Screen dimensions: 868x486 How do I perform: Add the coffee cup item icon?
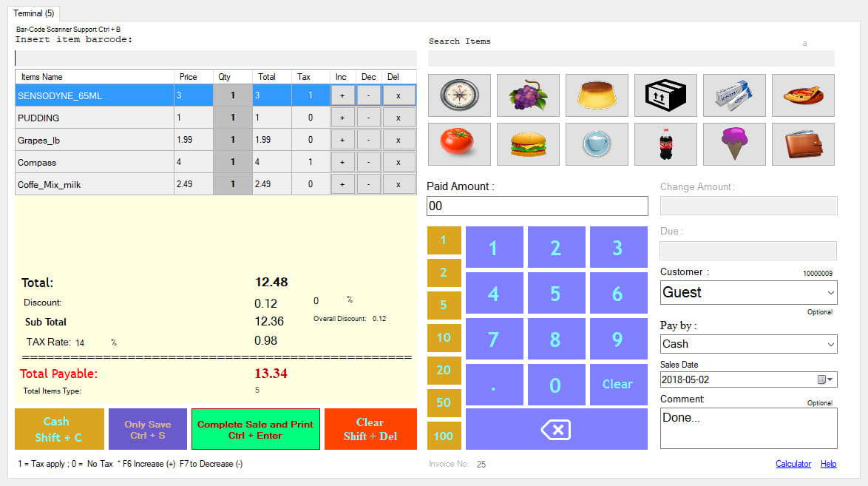(597, 144)
